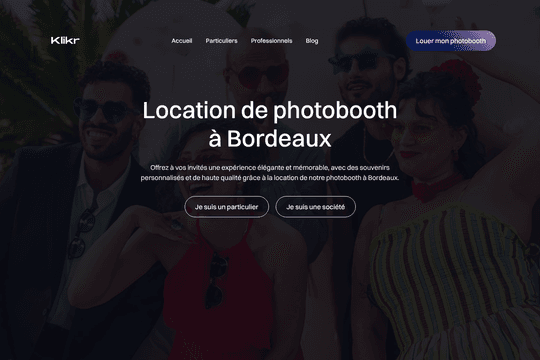Screen dimensions: 540x360
Task: Visit the Blog section
Action: (312, 41)
